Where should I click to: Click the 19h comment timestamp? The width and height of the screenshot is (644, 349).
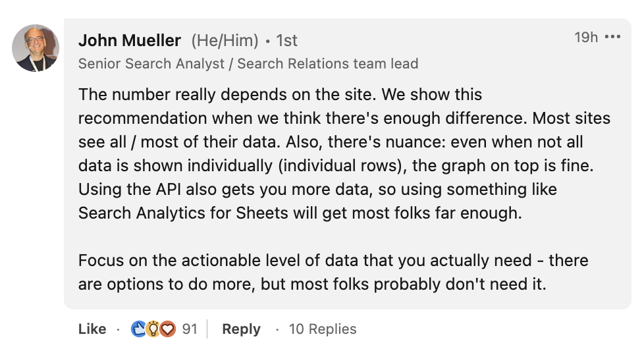(x=585, y=38)
